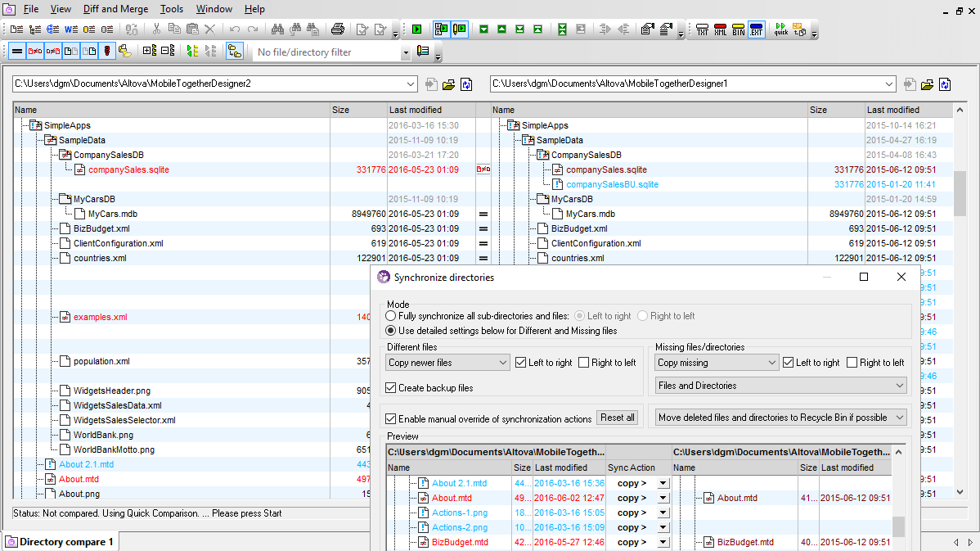Open the View menu
The image size is (980, 551).
click(x=61, y=9)
